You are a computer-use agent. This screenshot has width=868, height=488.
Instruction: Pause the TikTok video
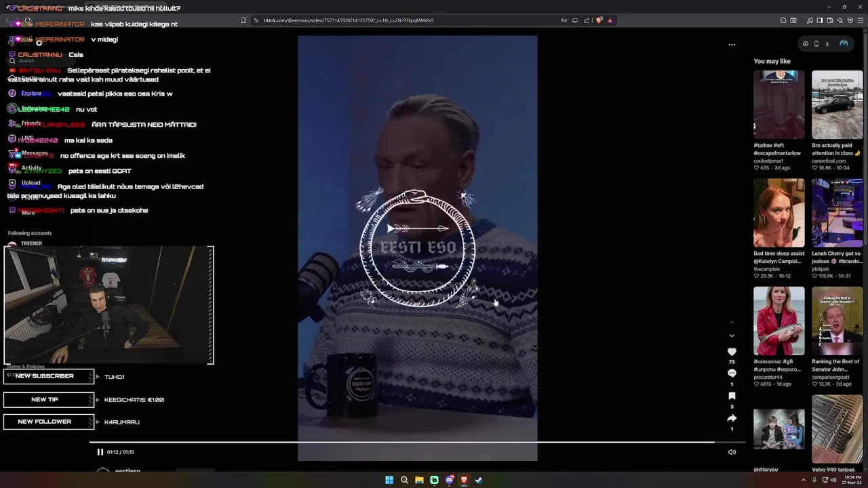(x=100, y=452)
